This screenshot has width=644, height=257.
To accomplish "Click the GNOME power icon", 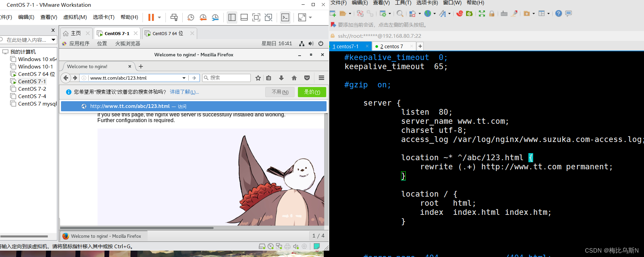I will [321, 44].
